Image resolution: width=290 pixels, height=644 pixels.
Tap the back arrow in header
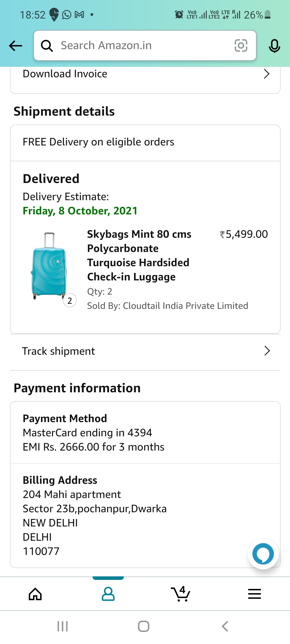tap(16, 46)
